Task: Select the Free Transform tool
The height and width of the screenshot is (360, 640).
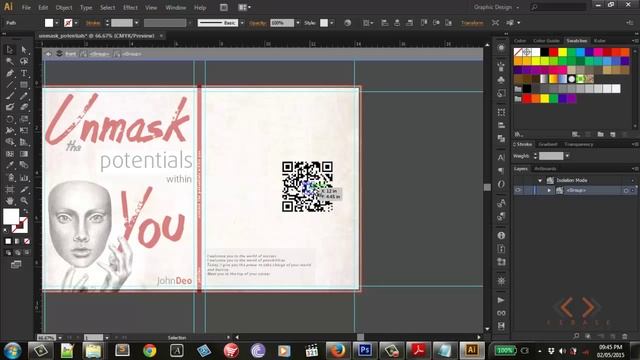Action: point(24,131)
